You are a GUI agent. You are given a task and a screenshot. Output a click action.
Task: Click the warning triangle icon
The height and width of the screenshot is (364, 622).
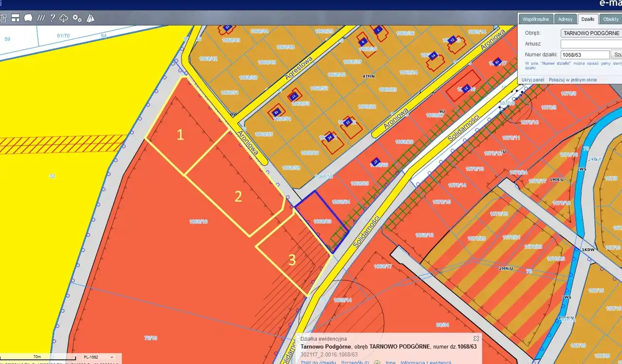[x=90, y=18]
